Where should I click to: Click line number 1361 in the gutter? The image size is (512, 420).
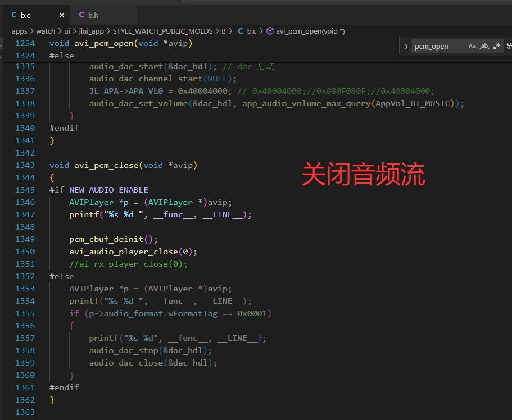click(x=25, y=387)
